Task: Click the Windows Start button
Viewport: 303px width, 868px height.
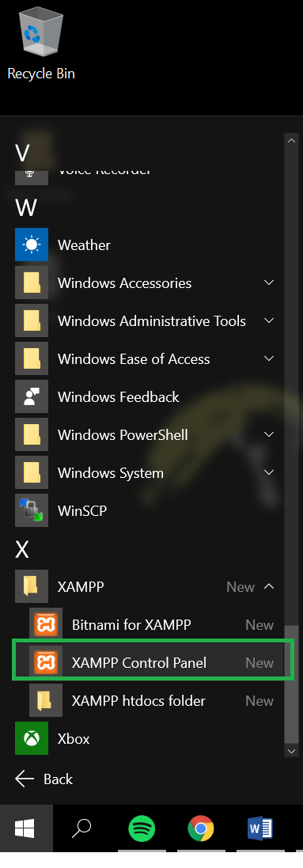Action: pos(25,828)
